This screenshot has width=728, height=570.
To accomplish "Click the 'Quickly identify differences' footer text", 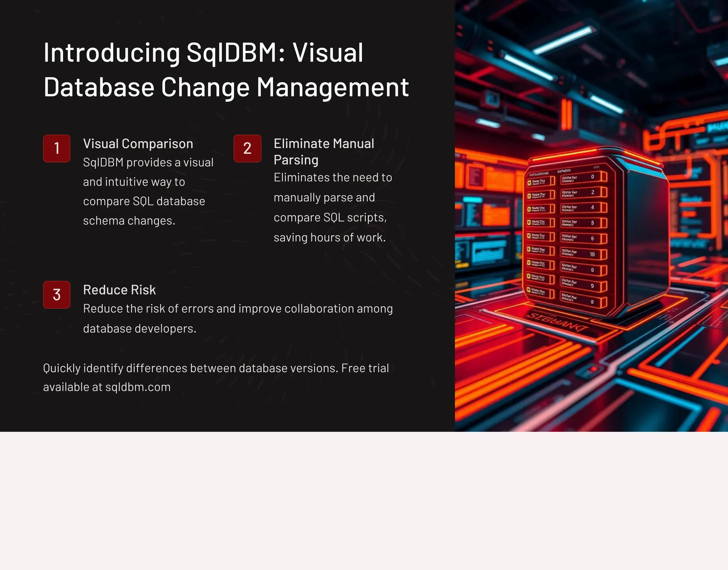I will (x=216, y=377).
